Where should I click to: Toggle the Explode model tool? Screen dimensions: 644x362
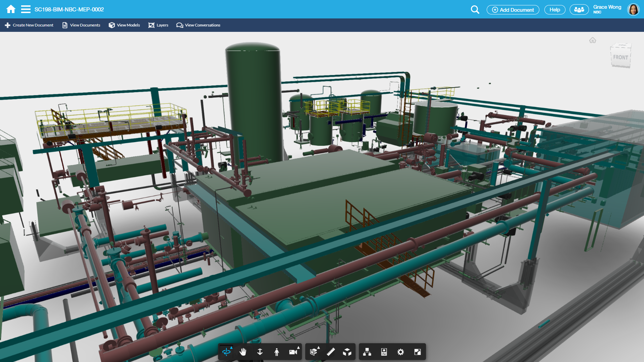(347, 352)
